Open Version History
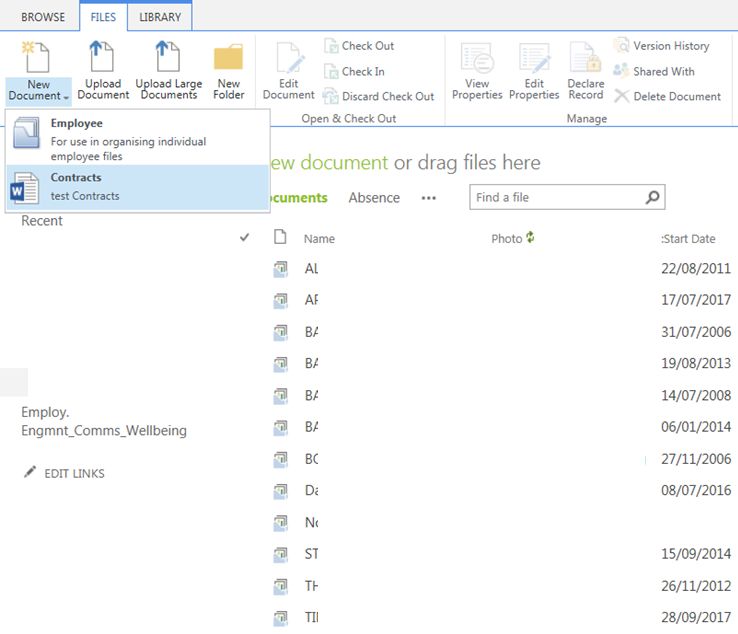 [661, 46]
